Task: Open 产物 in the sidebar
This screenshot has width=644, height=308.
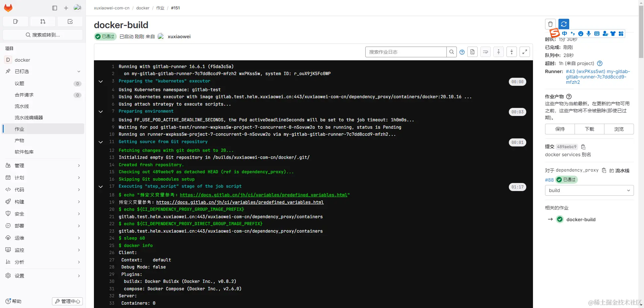Action: pyautogui.click(x=43, y=140)
